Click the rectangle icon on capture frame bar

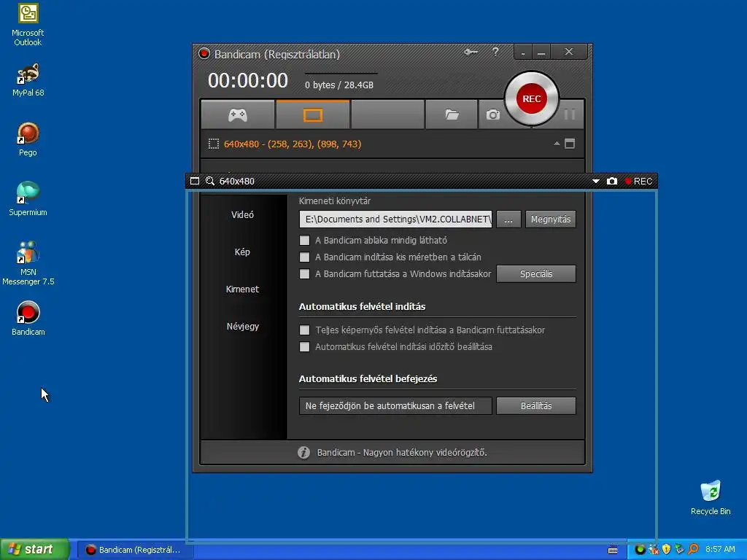click(194, 181)
